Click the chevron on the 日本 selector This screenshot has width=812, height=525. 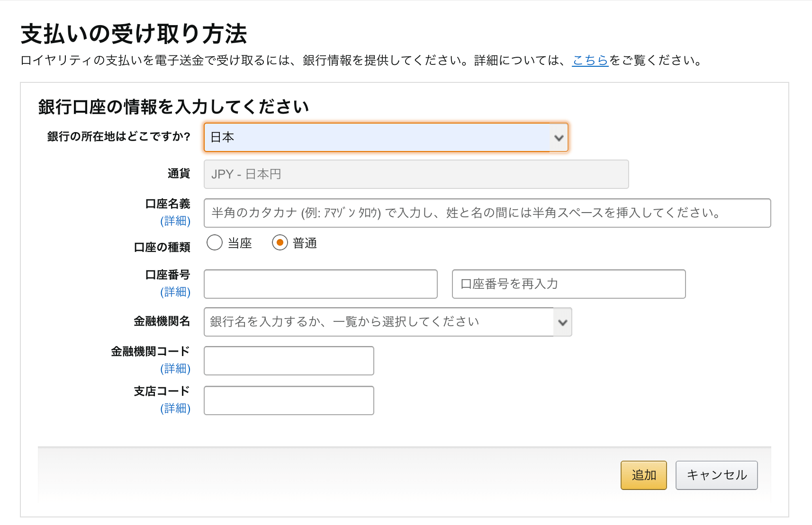pyautogui.click(x=559, y=137)
